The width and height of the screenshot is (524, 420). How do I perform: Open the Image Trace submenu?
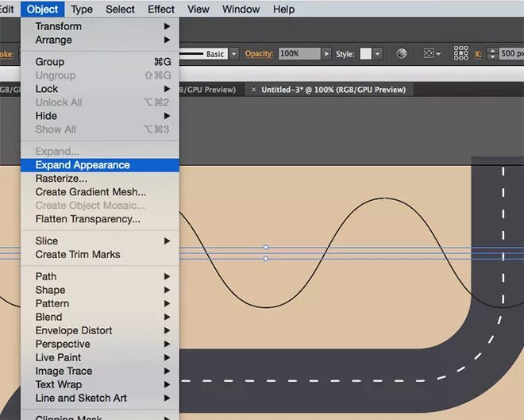(x=100, y=372)
